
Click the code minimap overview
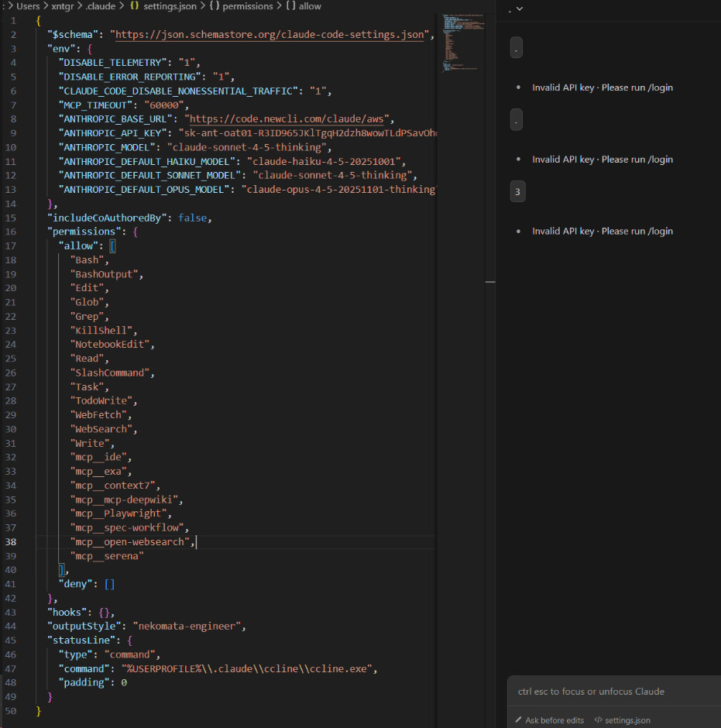(463, 43)
